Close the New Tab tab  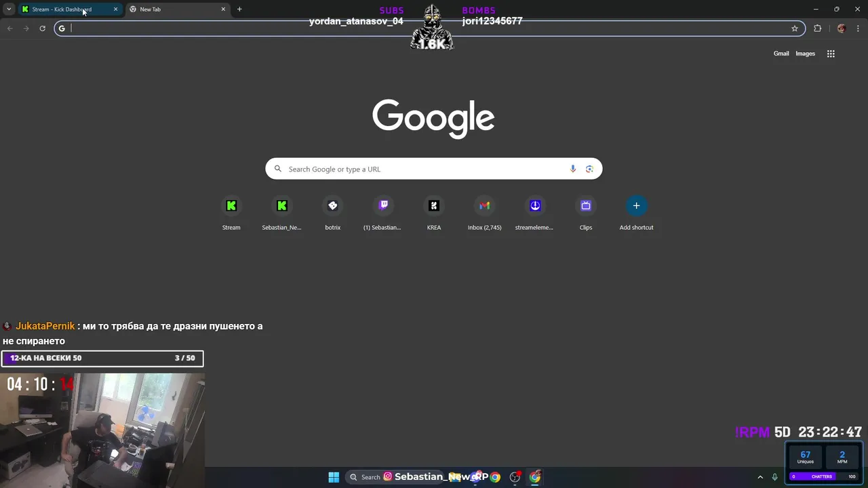[x=223, y=9]
